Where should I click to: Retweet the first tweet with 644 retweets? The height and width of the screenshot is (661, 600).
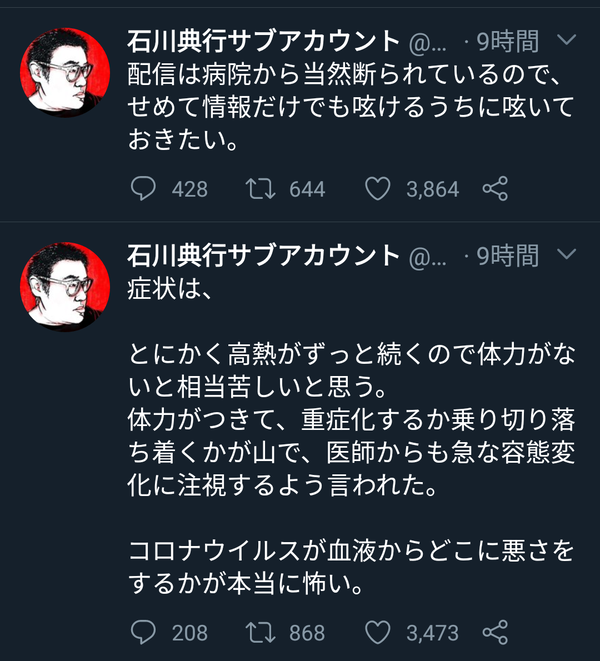click(x=261, y=189)
